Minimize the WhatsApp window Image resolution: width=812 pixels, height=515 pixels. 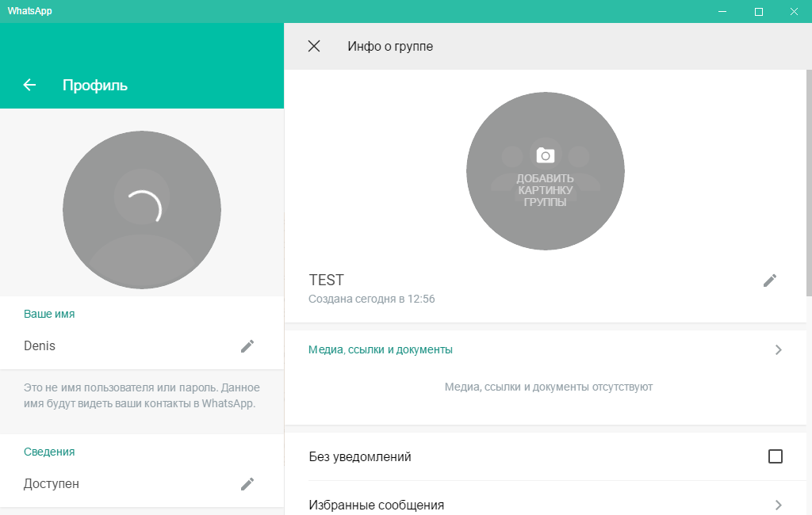[722, 11]
